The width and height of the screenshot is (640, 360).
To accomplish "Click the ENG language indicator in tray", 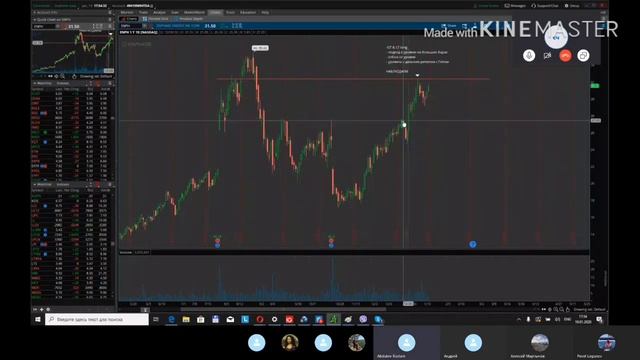I will (567, 319).
